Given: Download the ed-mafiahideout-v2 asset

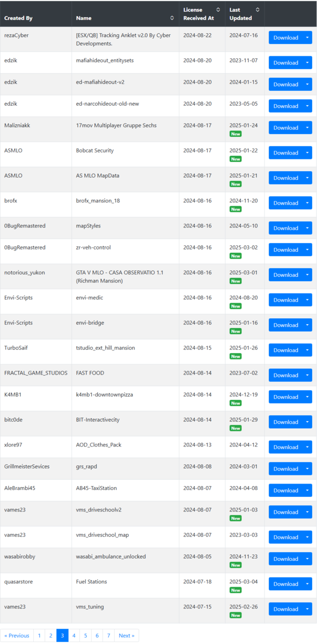Looking at the screenshot, I should coord(285,84).
